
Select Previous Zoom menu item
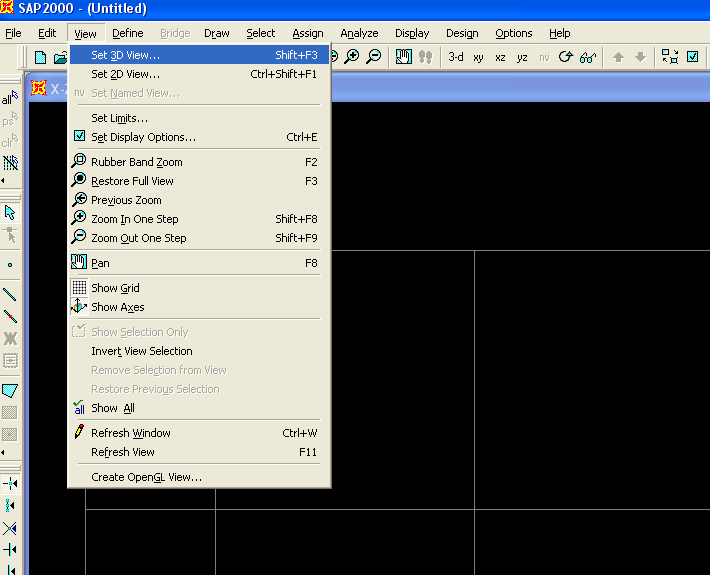[199, 200]
